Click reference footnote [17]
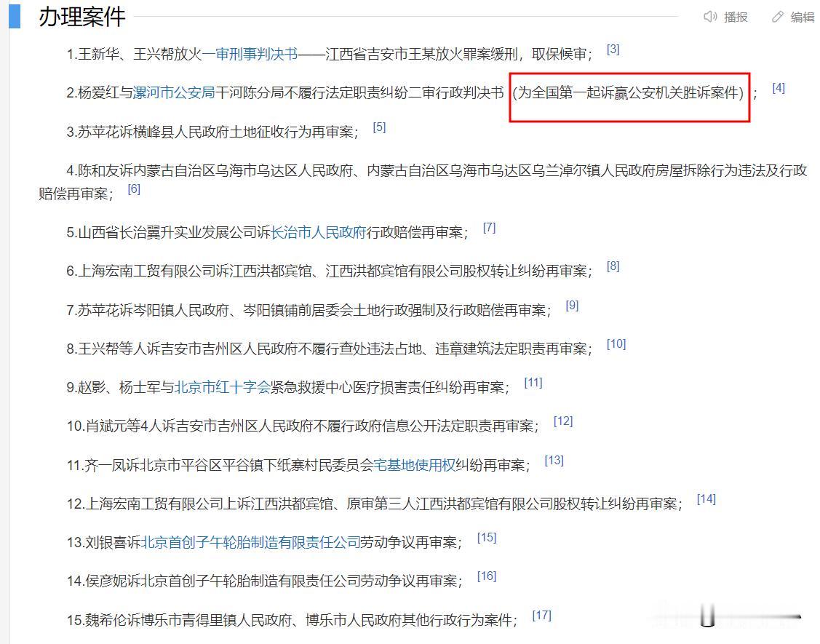 click(x=542, y=616)
